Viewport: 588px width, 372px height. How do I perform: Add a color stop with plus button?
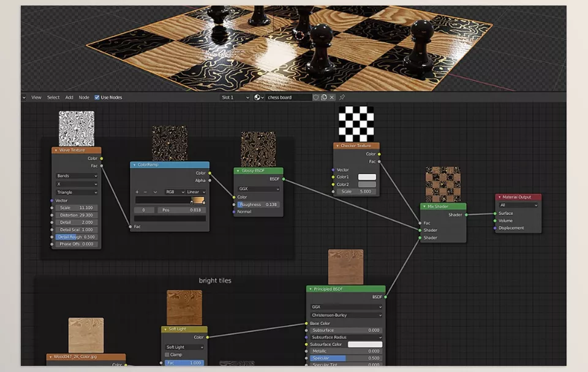click(x=137, y=192)
